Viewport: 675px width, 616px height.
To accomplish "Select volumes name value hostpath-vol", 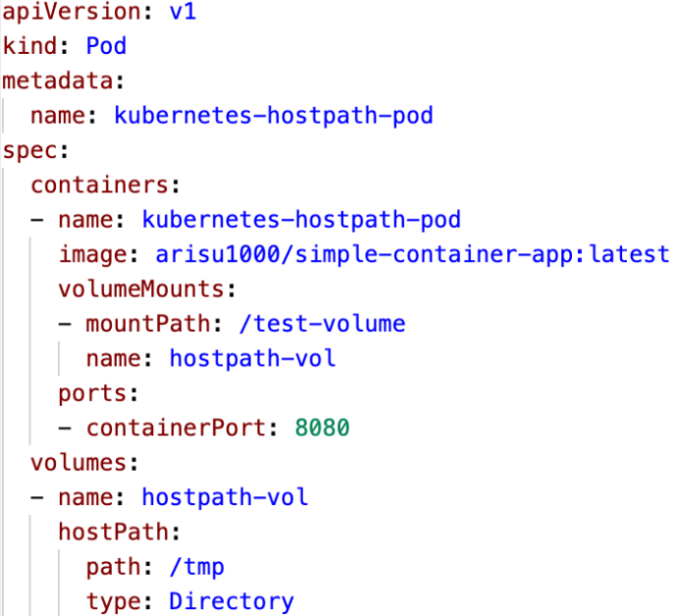I will (x=225, y=498).
